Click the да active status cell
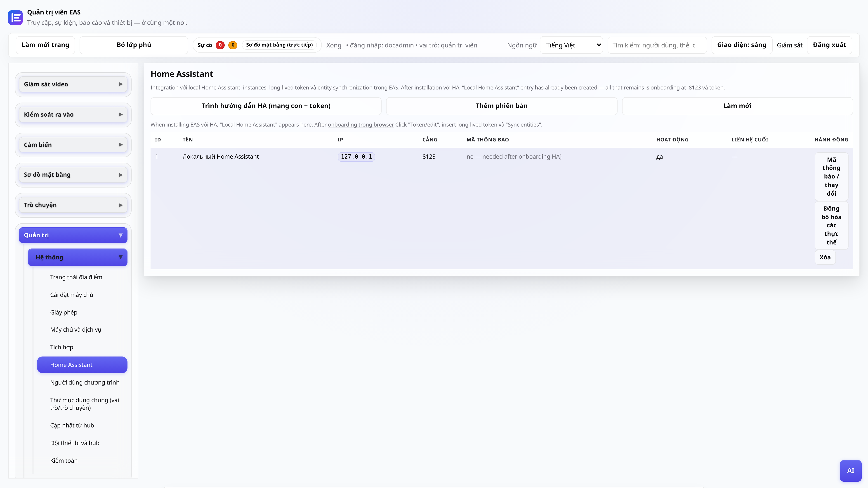This screenshot has height=488, width=868. (x=659, y=157)
